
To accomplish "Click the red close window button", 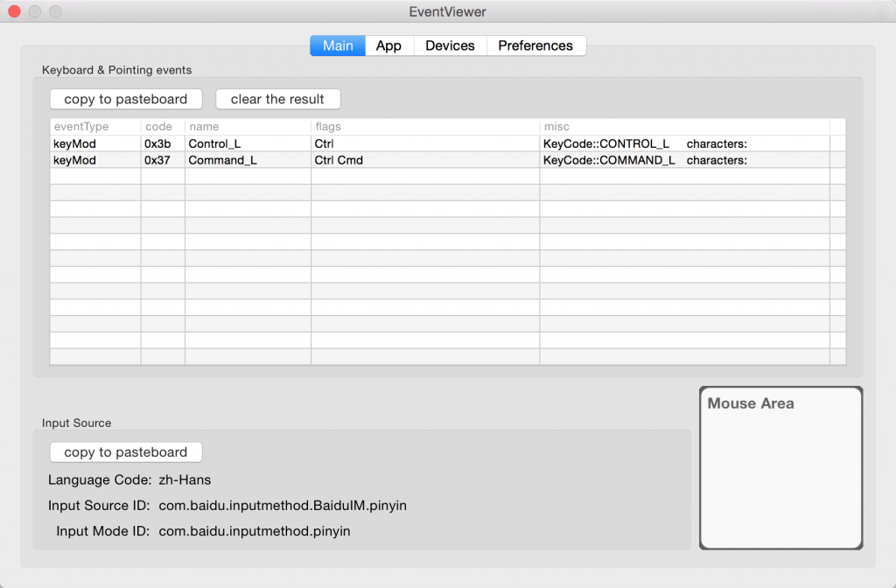I will (x=14, y=11).
